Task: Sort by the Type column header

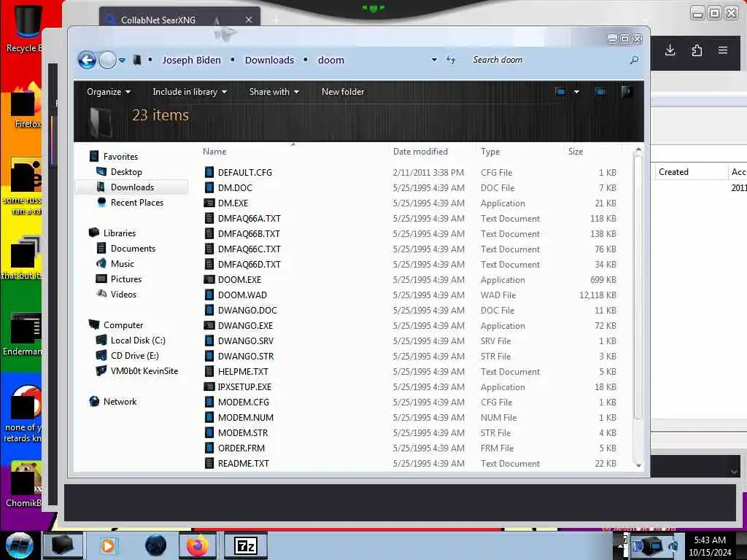Action: coord(489,152)
